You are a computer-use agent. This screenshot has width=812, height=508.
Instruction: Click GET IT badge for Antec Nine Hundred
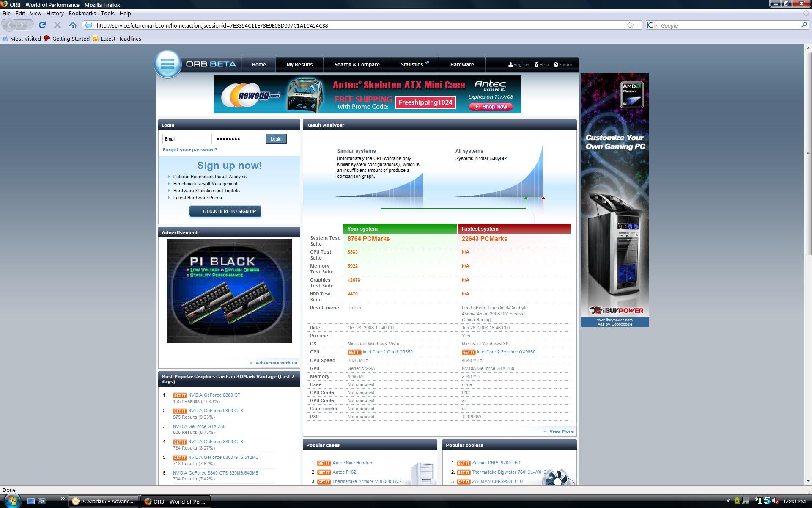coord(324,463)
